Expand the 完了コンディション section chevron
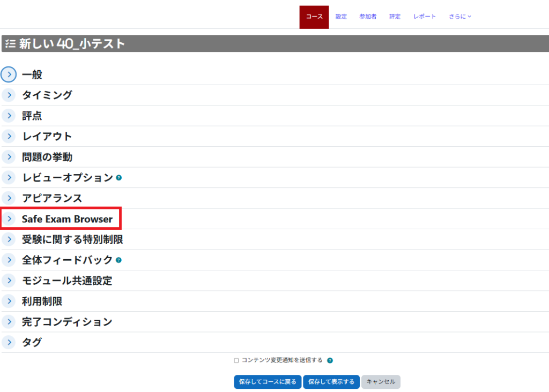The image size is (549, 392). [9, 322]
